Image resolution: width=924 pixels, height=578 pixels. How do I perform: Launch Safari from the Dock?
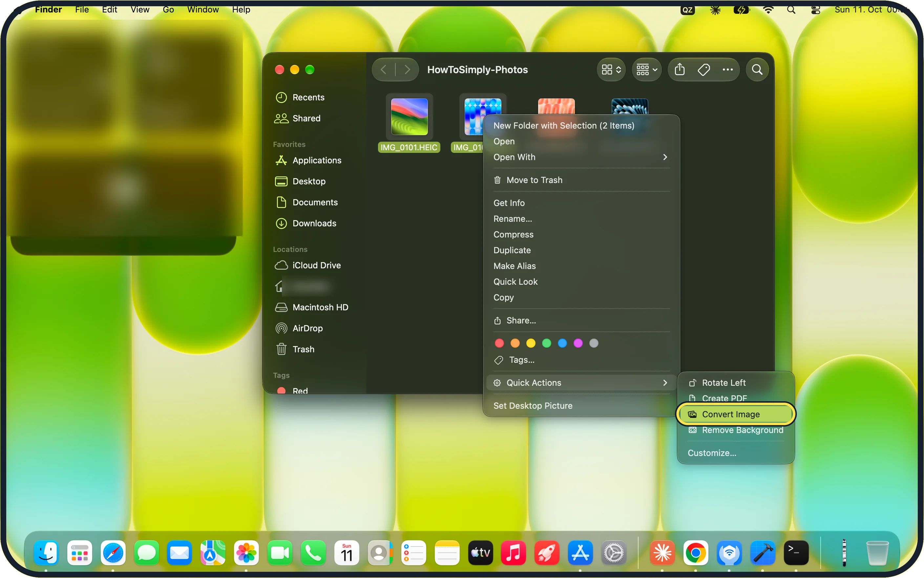(113, 553)
